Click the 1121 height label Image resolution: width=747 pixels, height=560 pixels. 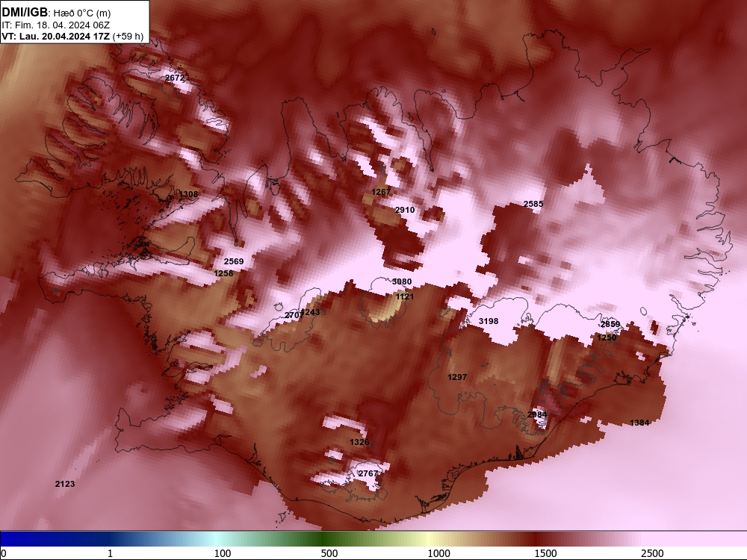pos(405,296)
